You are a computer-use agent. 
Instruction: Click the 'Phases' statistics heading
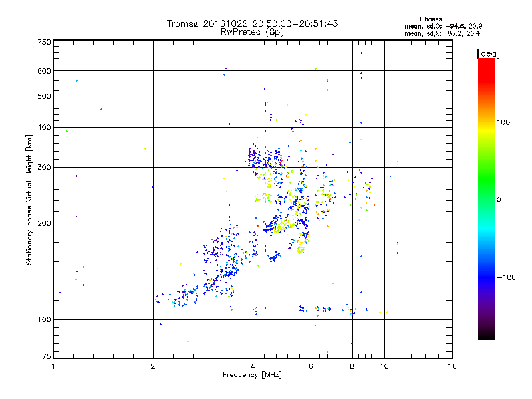430,19
